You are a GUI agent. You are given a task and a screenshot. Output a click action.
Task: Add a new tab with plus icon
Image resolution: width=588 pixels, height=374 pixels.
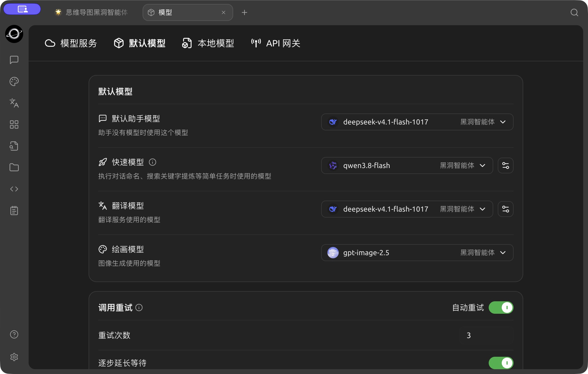(244, 12)
